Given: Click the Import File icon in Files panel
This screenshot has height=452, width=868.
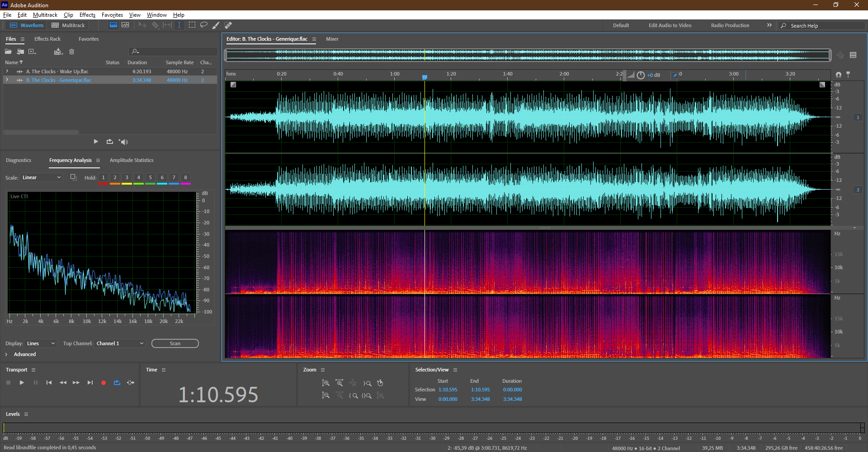Looking at the screenshot, I should point(20,52).
